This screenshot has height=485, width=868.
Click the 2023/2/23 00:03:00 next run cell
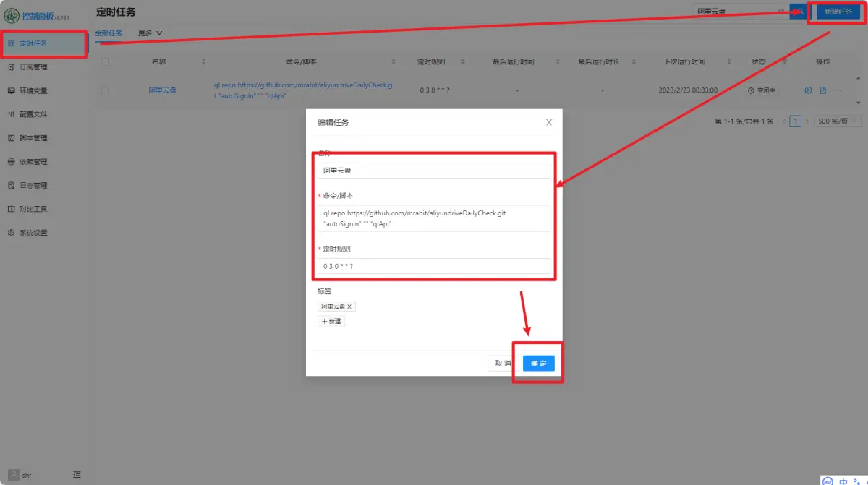(688, 90)
